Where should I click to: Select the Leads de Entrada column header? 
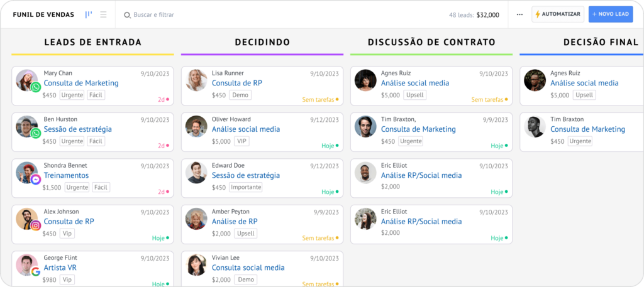coord(92,42)
